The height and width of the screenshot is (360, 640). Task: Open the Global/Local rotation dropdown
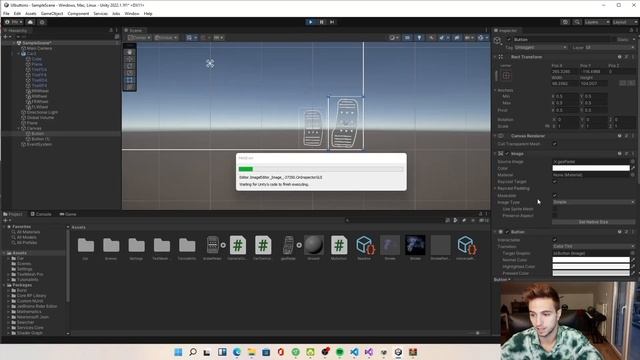pyautogui.click(x=166, y=38)
